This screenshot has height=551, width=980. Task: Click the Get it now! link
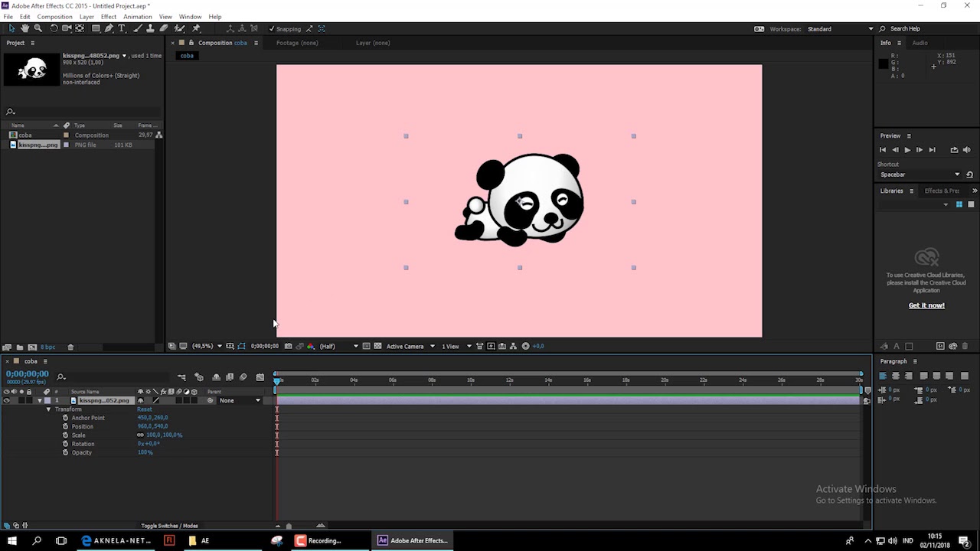926,305
